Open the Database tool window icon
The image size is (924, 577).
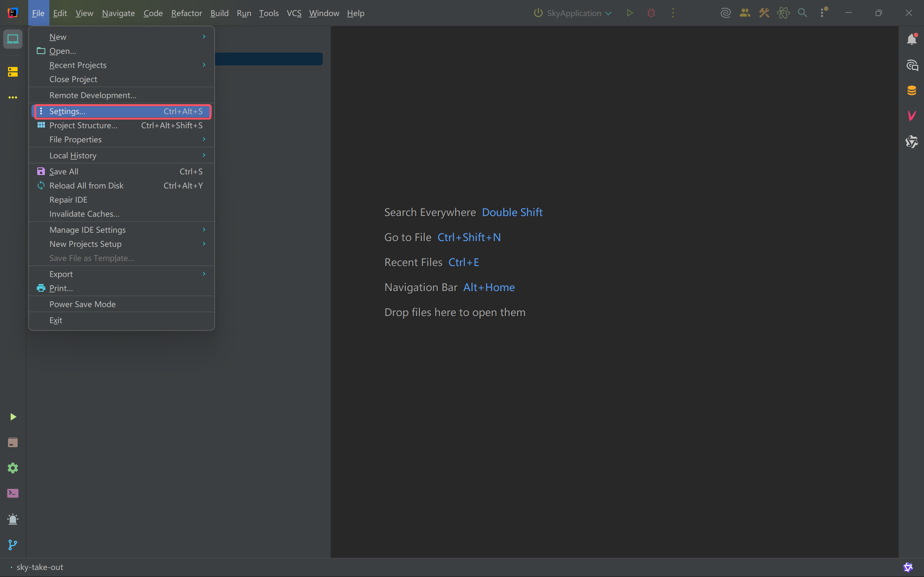(912, 90)
